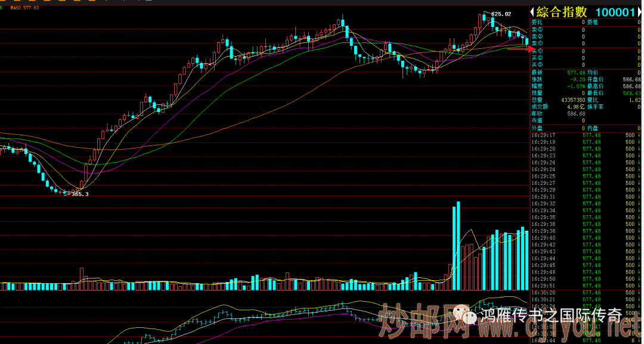The height and width of the screenshot is (344, 644).
Task: Click the 涨跌 change value -9.20
Action: click(576, 79)
